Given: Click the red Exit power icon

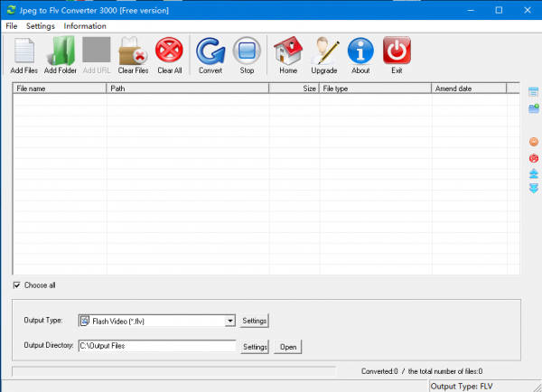Looking at the screenshot, I should [397, 54].
